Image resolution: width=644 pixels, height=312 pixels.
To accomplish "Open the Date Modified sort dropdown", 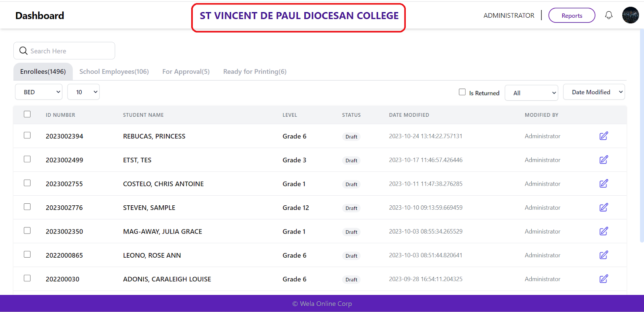I will pos(594,92).
